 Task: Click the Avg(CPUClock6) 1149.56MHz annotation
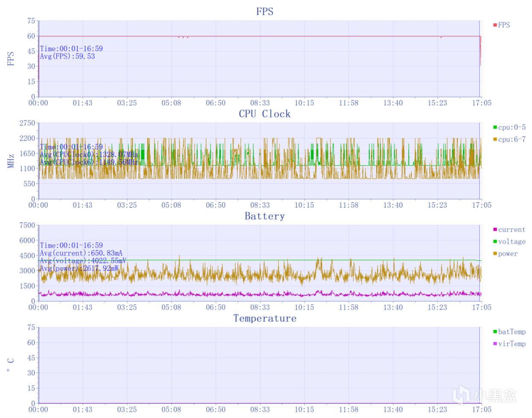tap(89, 162)
